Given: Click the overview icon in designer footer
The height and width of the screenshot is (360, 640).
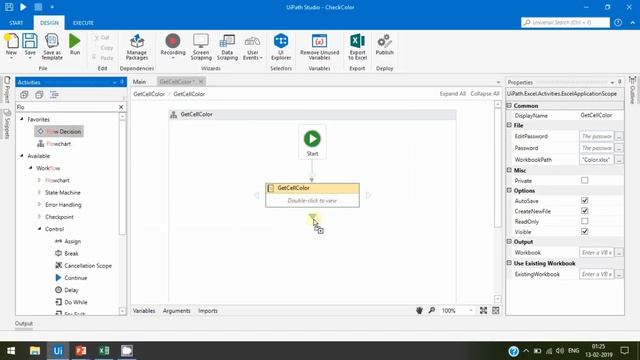Looking at the screenshot, I should [x=496, y=311].
